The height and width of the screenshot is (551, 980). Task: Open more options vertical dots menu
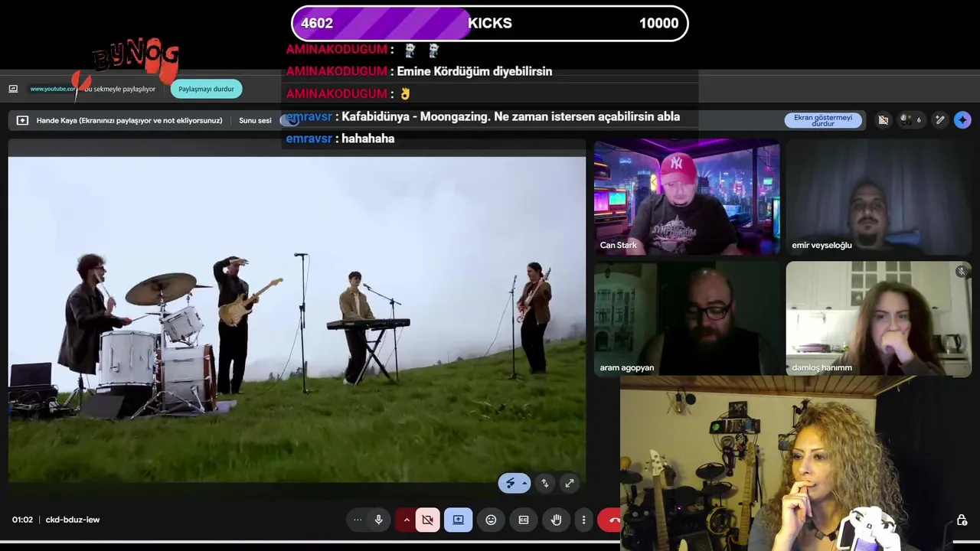click(x=583, y=520)
